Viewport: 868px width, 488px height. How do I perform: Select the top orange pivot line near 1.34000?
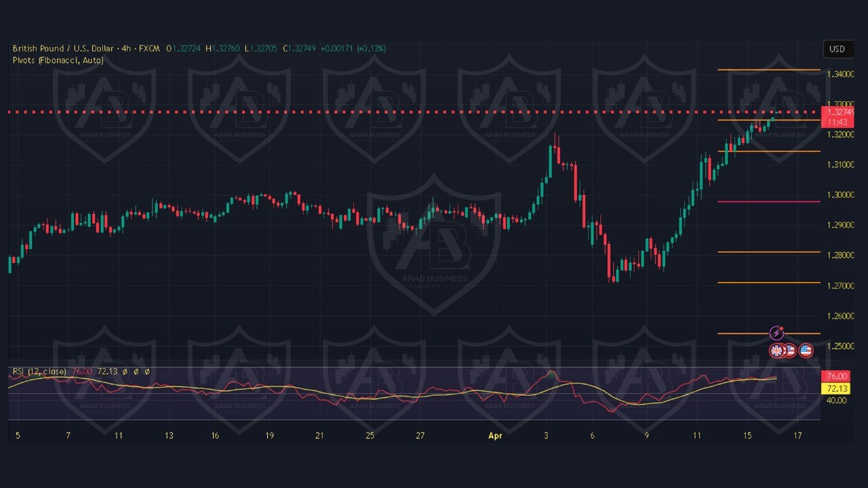768,70
